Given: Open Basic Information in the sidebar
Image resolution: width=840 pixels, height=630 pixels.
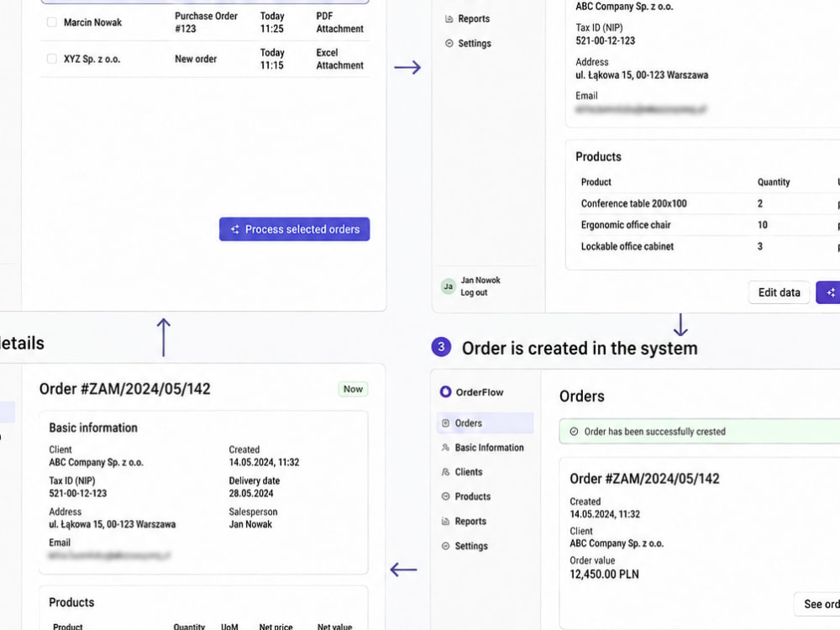Looking at the screenshot, I should point(482,448).
